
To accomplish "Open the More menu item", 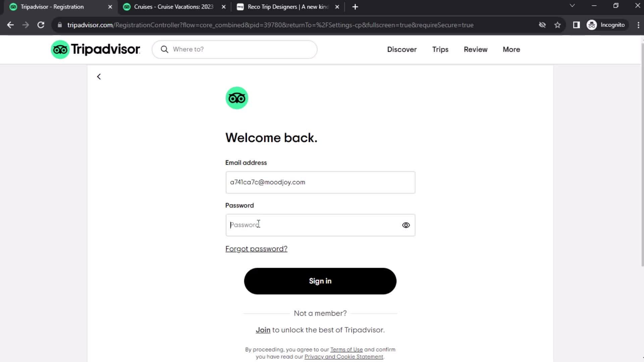I will [x=511, y=49].
